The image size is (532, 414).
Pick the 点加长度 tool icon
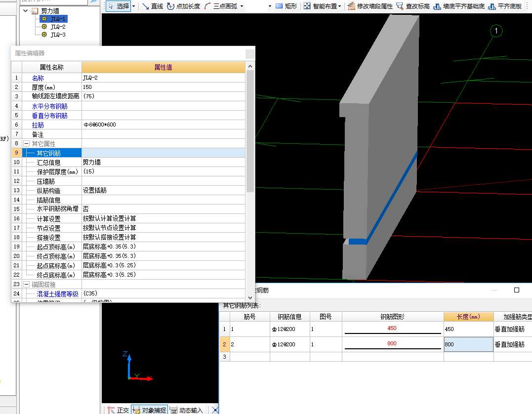click(170, 6)
